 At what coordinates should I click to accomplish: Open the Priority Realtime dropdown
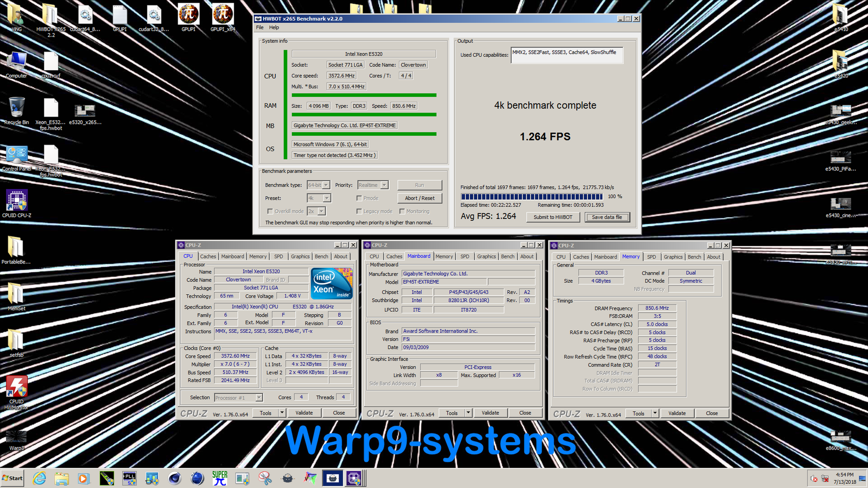pos(384,185)
